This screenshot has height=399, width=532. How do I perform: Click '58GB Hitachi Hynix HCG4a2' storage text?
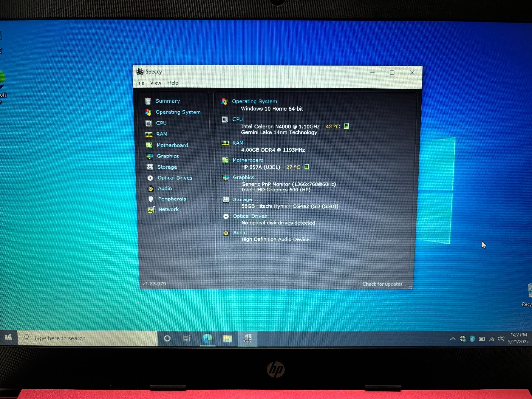pos(290,206)
